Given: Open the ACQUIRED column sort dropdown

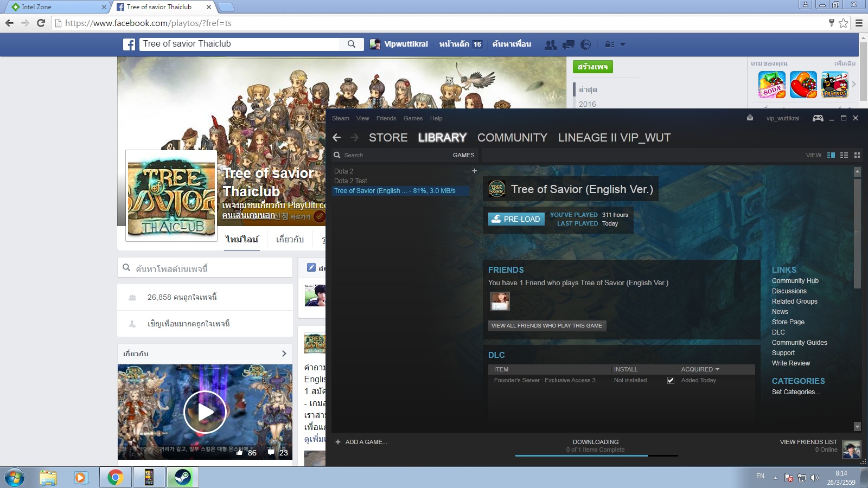Looking at the screenshot, I should coord(717,369).
